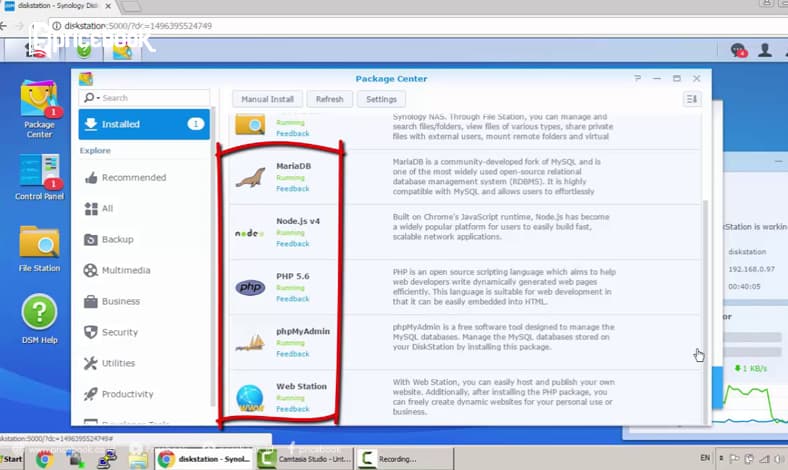Click the Feedback link under File Station
Screen dimensions: 788x470
(x=292, y=134)
